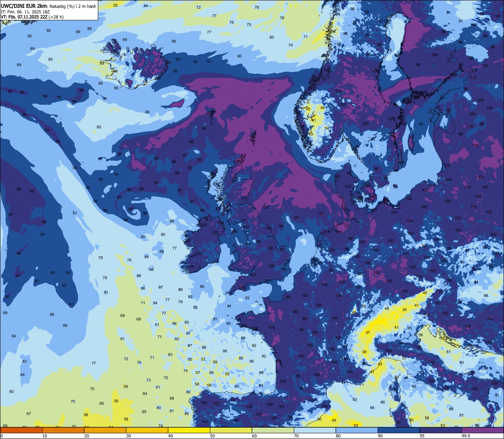Image resolution: width=504 pixels, height=439 pixels.
Task: Click the "UWC/DINI EUR 2km" title text
Action: (x=24, y=6)
